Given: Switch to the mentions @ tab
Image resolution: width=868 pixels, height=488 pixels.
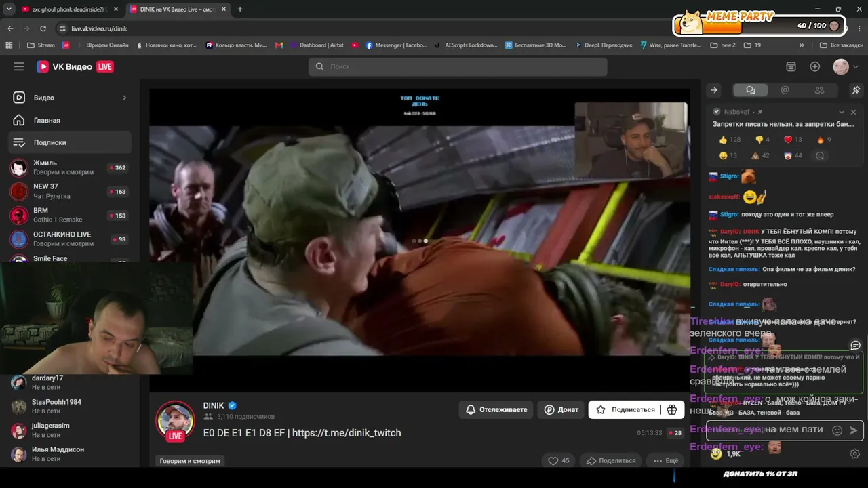Looking at the screenshot, I should click(785, 90).
